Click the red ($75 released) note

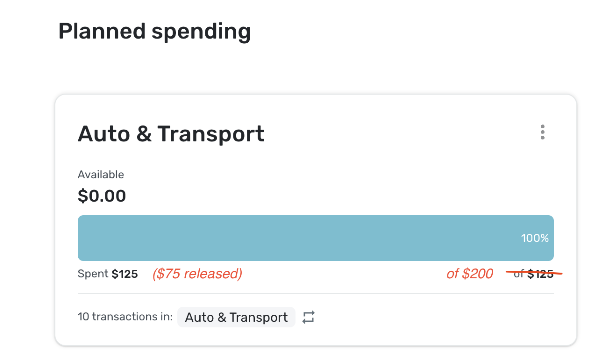197,274
